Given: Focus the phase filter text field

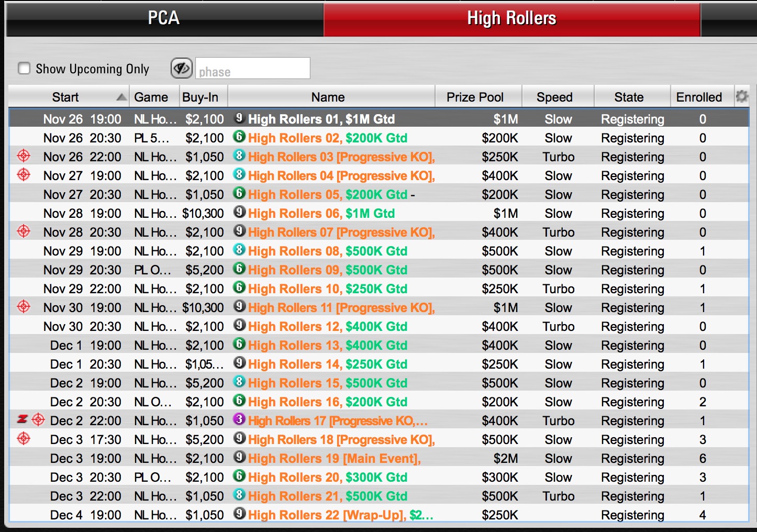Looking at the screenshot, I should pyautogui.click(x=253, y=69).
